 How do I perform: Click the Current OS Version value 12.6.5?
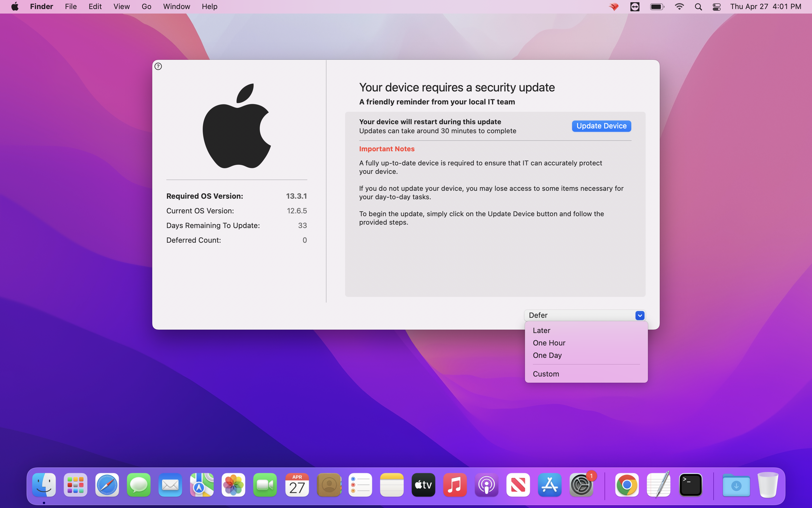click(x=297, y=211)
